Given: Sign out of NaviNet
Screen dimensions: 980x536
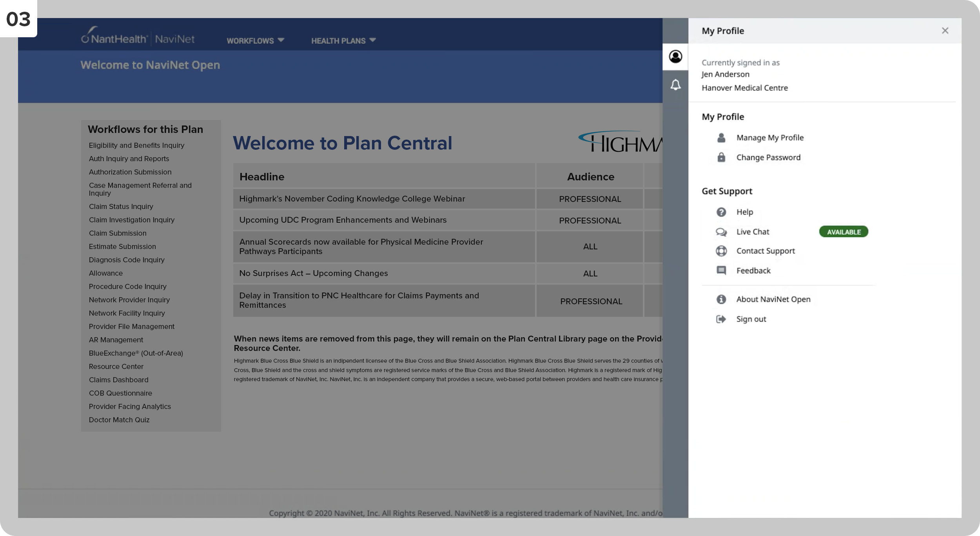Looking at the screenshot, I should click(751, 319).
